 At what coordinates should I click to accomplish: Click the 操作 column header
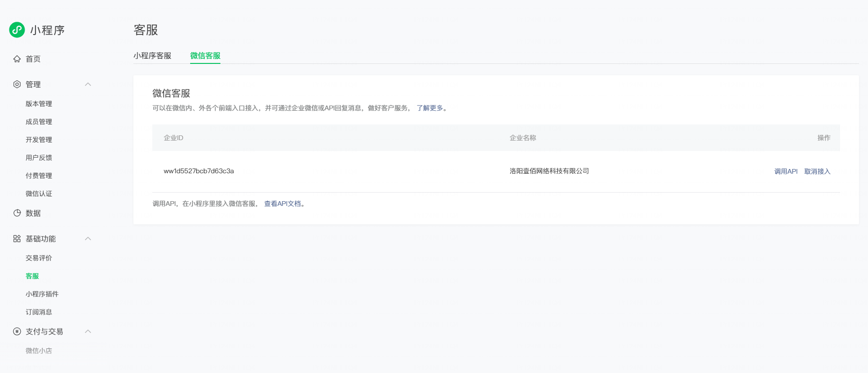[824, 138]
